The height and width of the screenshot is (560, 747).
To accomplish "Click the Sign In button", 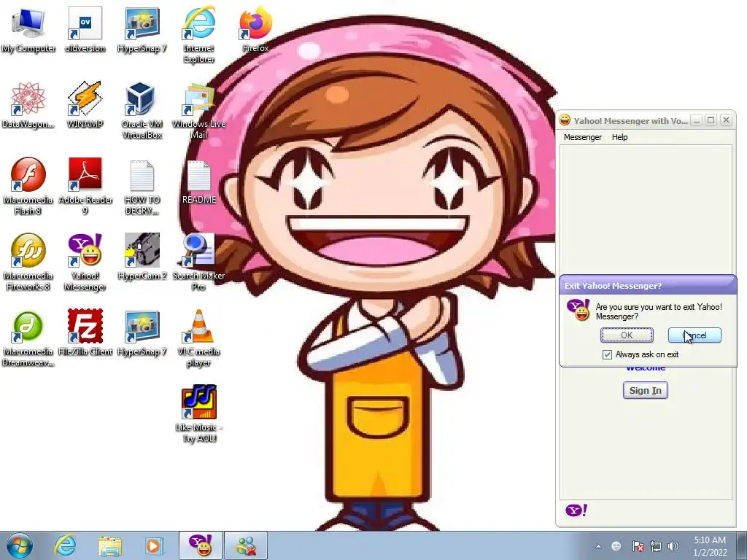I will coord(646,391).
